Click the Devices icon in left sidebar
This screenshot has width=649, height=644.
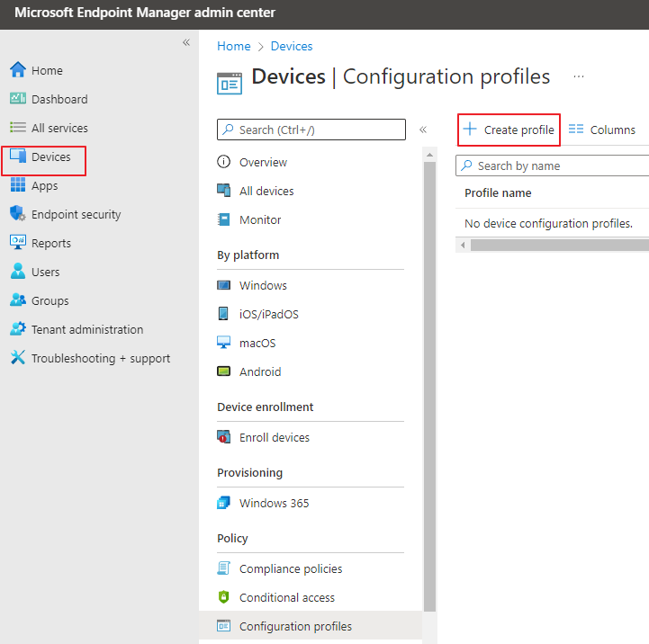click(x=18, y=157)
